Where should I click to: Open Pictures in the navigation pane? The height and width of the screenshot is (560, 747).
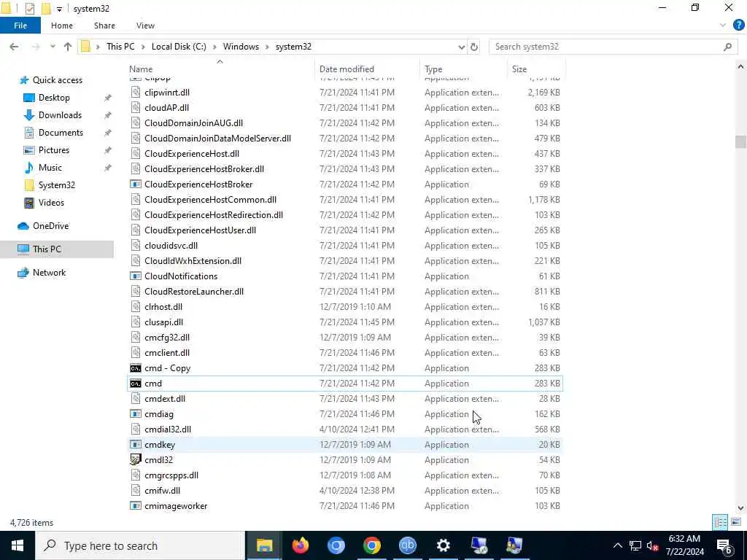54,150
